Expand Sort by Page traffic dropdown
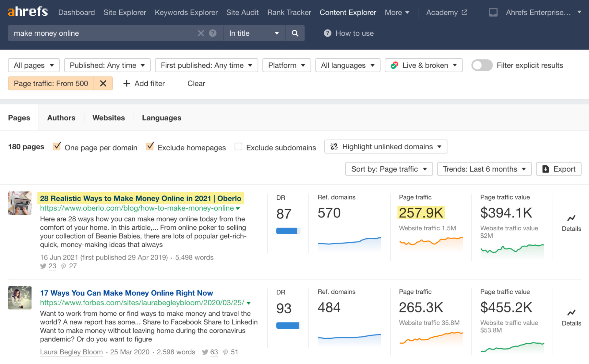 (x=389, y=169)
